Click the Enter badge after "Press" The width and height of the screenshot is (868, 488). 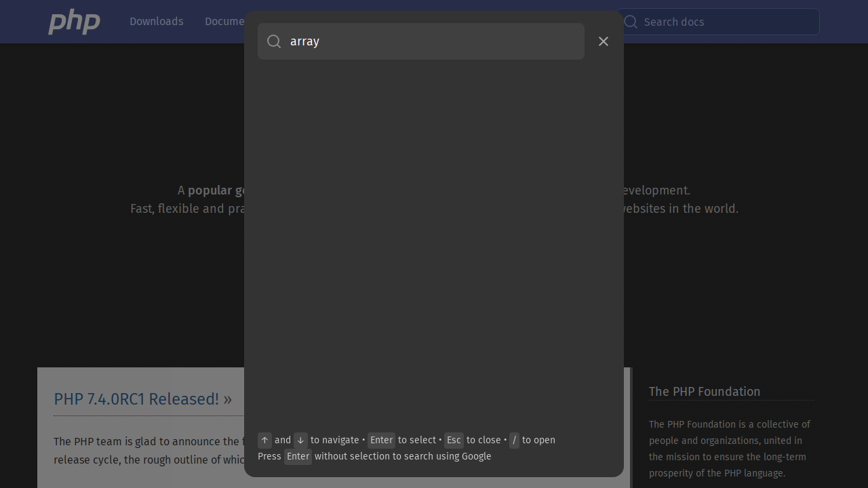(298, 456)
